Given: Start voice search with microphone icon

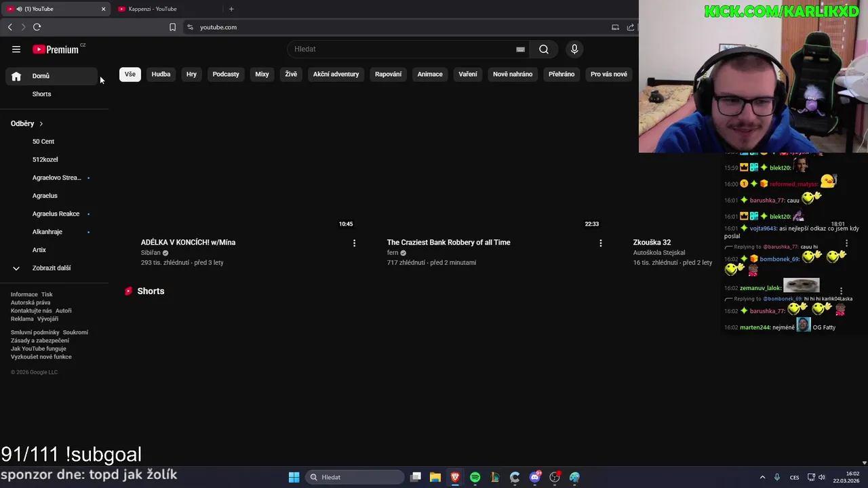Looking at the screenshot, I should (574, 49).
